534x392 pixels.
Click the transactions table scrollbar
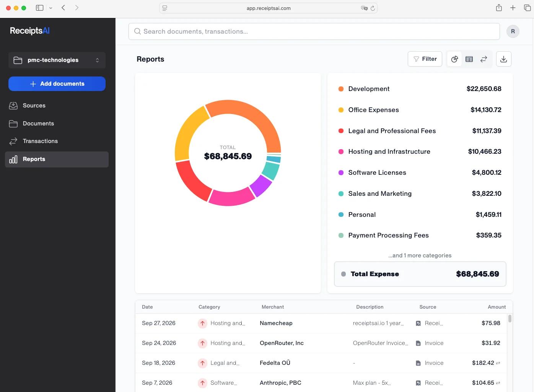tap(510, 319)
